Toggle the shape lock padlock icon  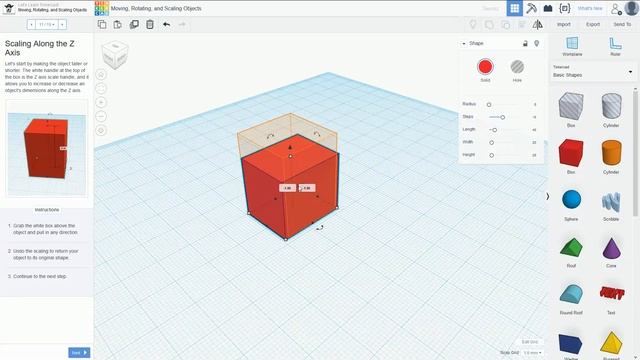click(x=525, y=43)
